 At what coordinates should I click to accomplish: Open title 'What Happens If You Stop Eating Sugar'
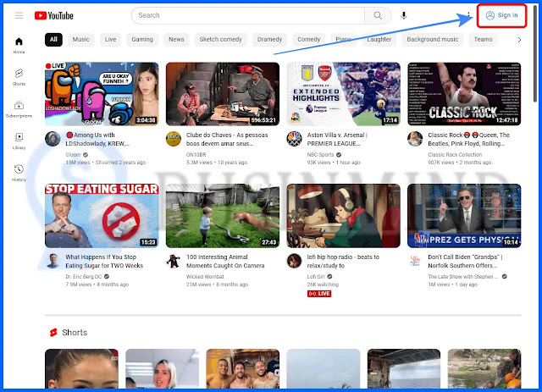click(104, 262)
